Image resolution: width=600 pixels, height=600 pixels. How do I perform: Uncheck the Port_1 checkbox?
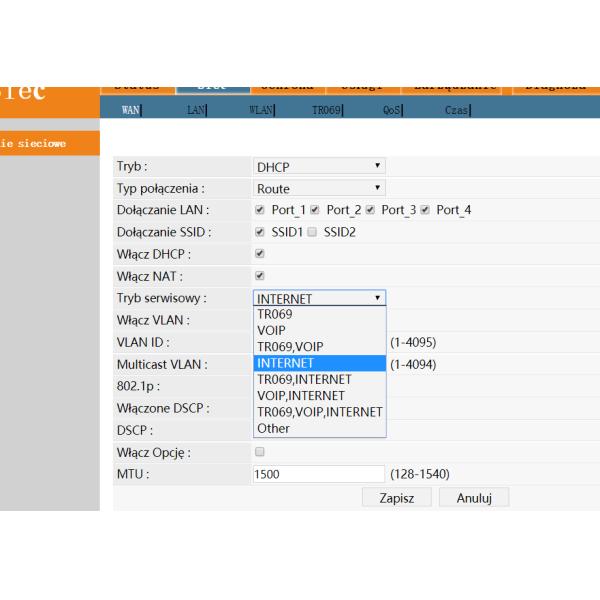click(261, 210)
